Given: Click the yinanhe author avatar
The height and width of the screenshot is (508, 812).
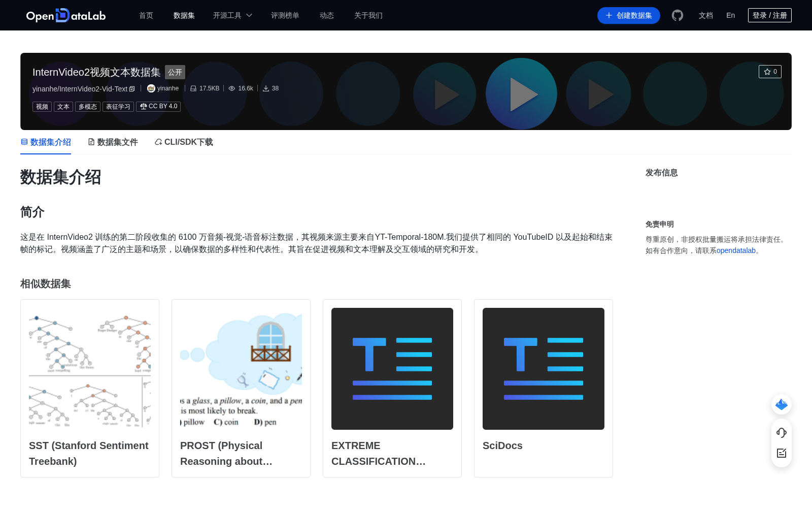Looking at the screenshot, I should [x=151, y=88].
